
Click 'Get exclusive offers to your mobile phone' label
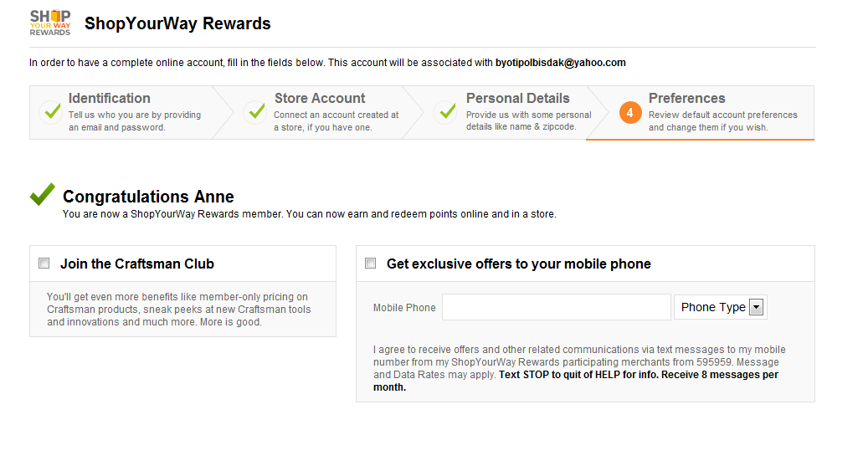pos(518,264)
